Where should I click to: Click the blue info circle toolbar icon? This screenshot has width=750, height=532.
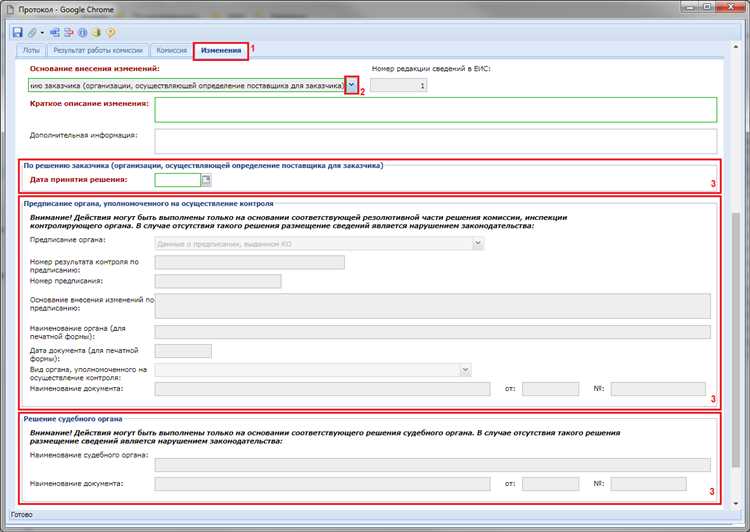pyautogui.click(x=82, y=32)
